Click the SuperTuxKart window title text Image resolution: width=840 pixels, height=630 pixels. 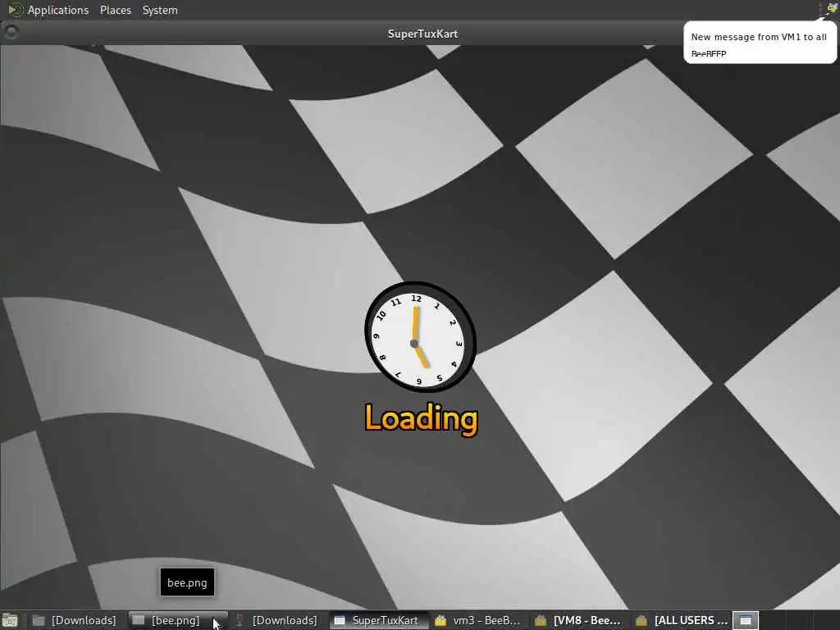coord(422,33)
